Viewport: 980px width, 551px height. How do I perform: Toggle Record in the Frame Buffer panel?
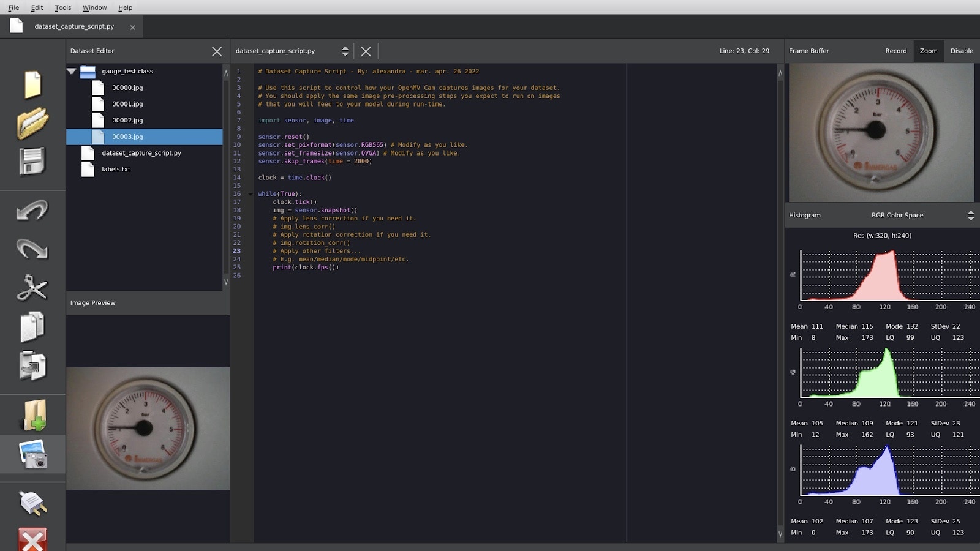[x=895, y=51]
